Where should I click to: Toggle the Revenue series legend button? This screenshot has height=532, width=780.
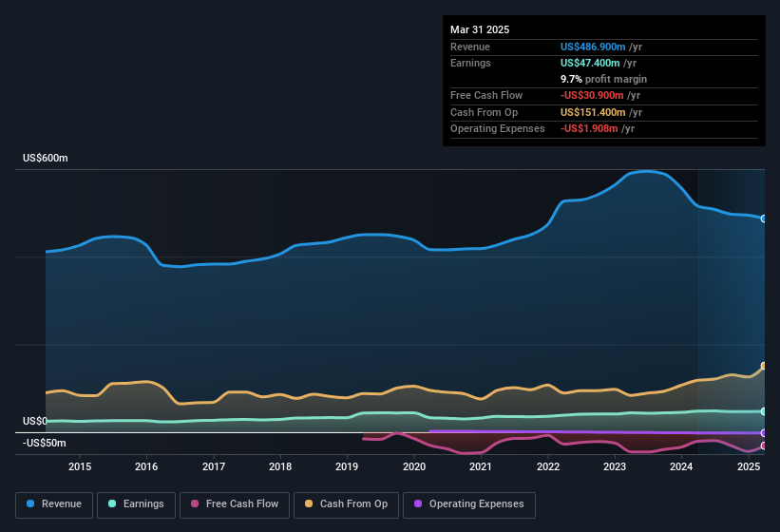(x=54, y=504)
